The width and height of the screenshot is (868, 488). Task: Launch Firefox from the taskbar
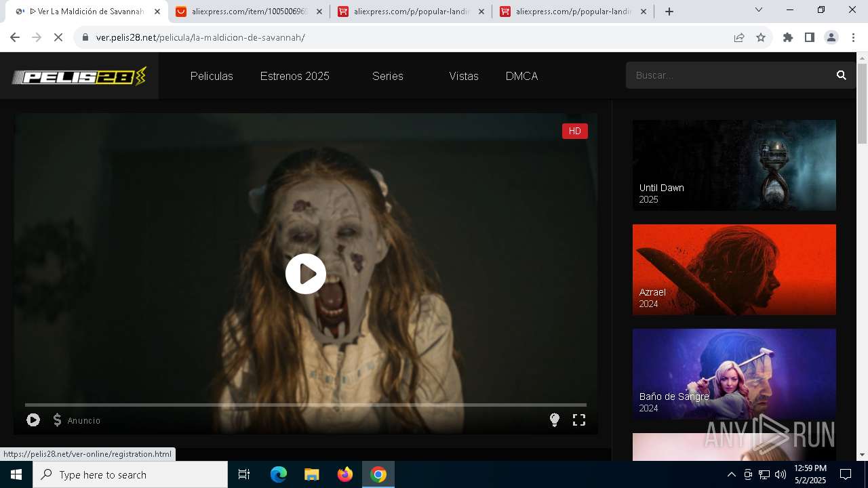point(344,474)
